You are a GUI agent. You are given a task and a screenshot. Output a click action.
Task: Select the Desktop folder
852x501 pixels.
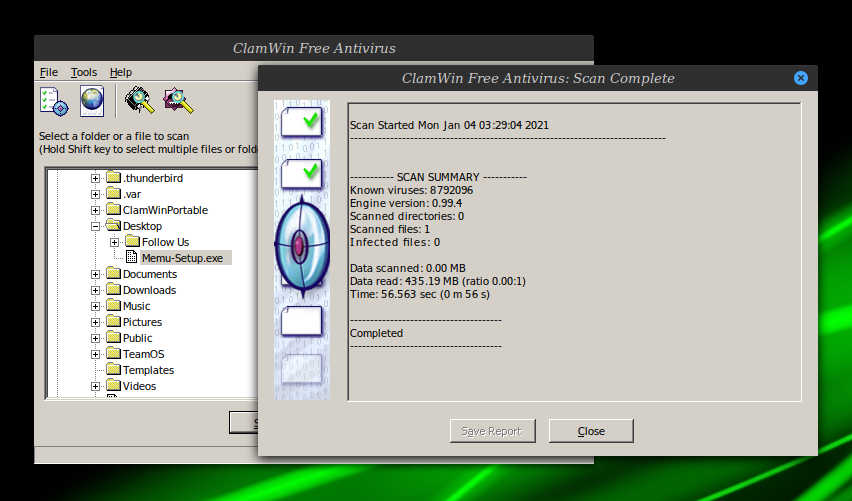(x=142, y=226)
